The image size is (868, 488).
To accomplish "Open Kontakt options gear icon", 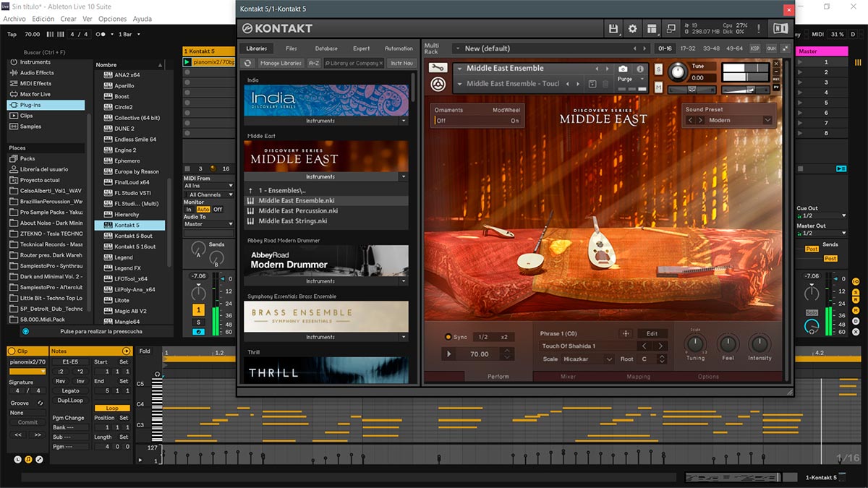I will coord(633,29).
